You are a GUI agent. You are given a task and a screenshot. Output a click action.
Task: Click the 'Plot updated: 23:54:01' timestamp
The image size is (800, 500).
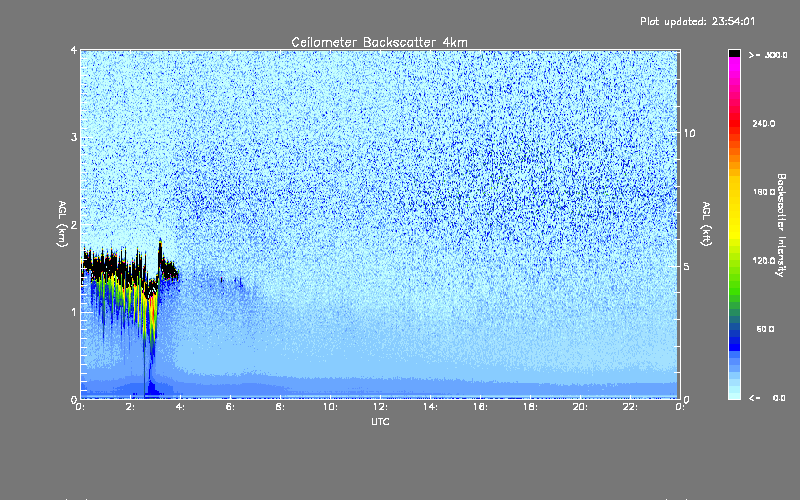pos(697,21)
